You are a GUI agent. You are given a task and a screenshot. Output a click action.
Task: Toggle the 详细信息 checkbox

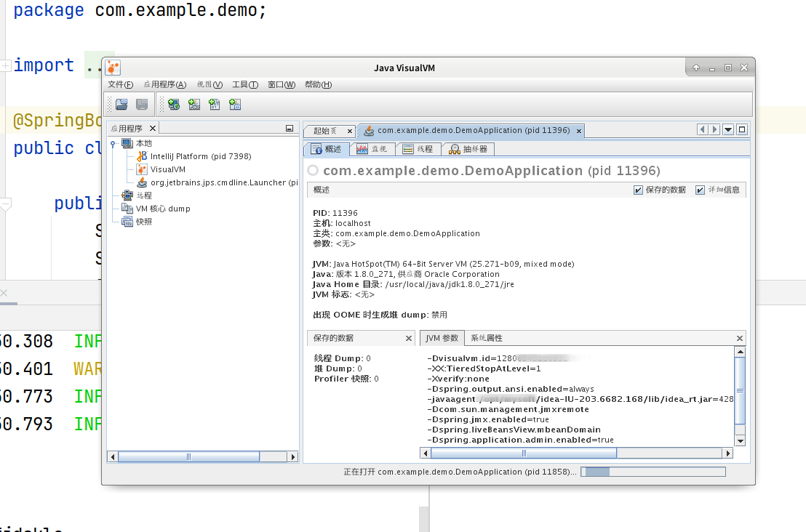click(700, 190)
